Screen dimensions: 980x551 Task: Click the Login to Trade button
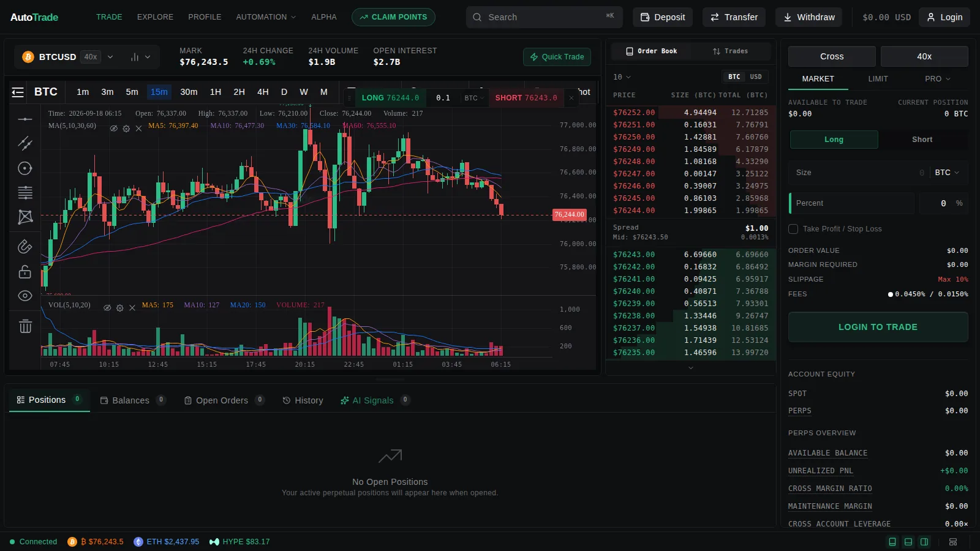point(878,327)
